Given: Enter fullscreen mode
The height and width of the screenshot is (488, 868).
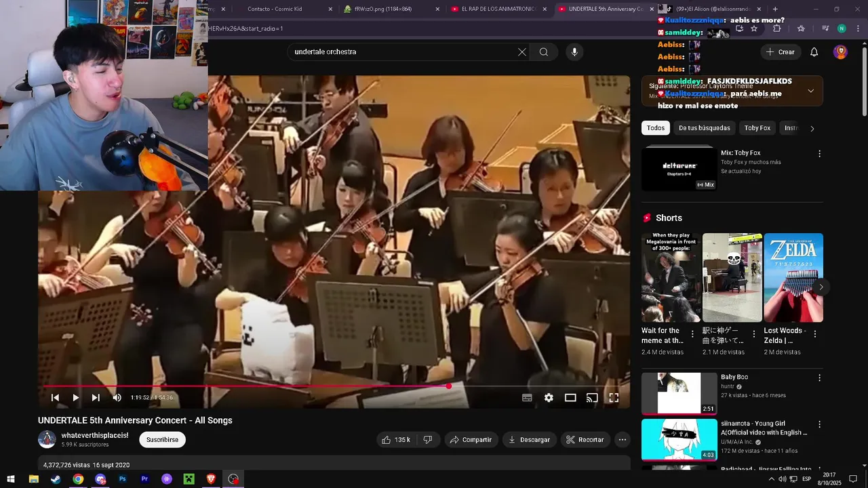Looking at the screenshot, I should point(614,398).
